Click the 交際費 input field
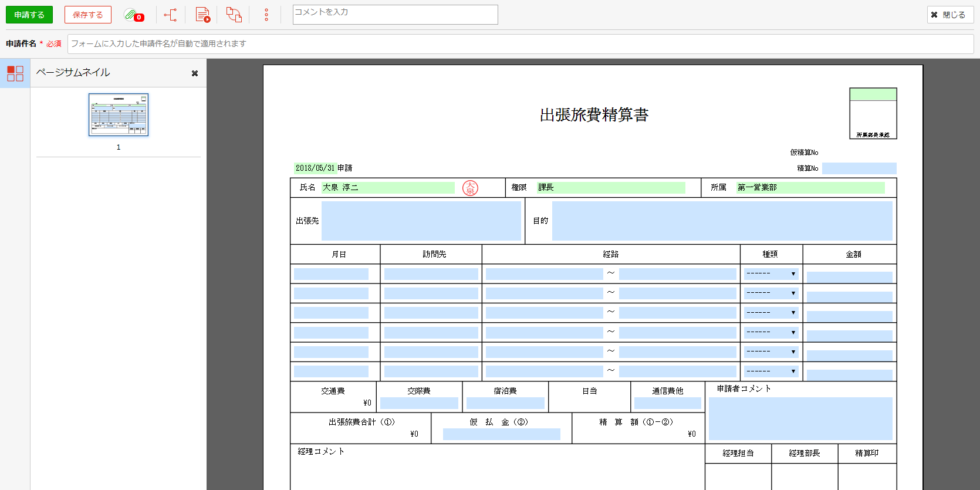This screenshot has height=490, width=980. [419, 403]
